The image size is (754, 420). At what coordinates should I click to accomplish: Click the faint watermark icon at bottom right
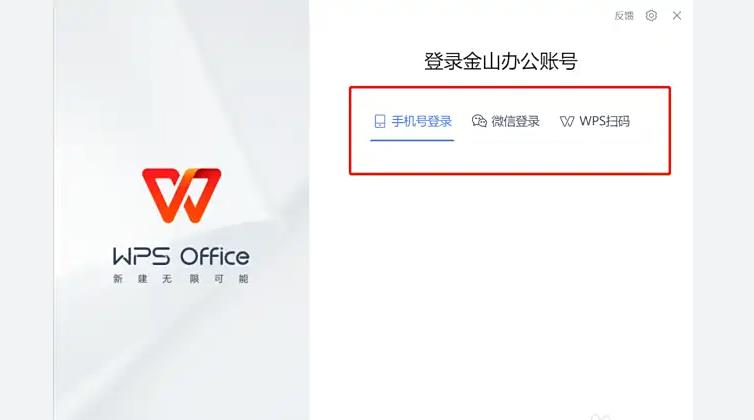(x=600, y=417)
